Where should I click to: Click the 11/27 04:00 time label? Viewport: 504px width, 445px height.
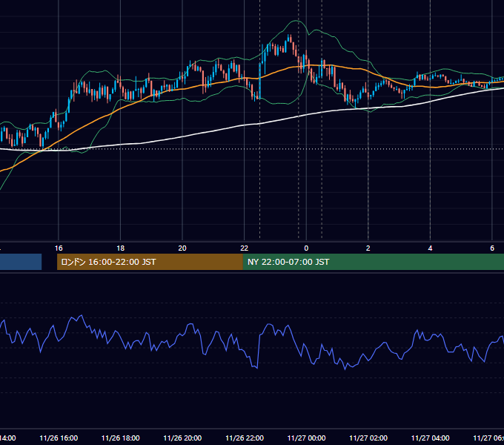431,438
